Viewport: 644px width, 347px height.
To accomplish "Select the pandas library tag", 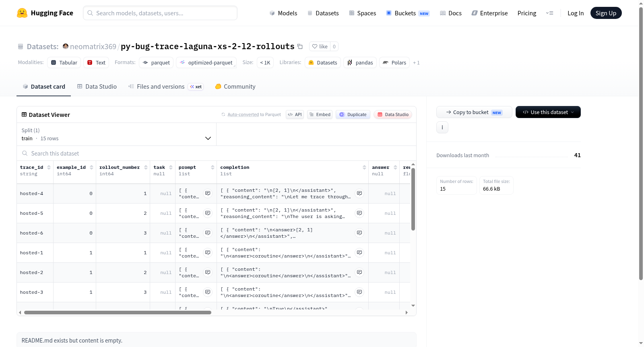I will click(360, 62).
